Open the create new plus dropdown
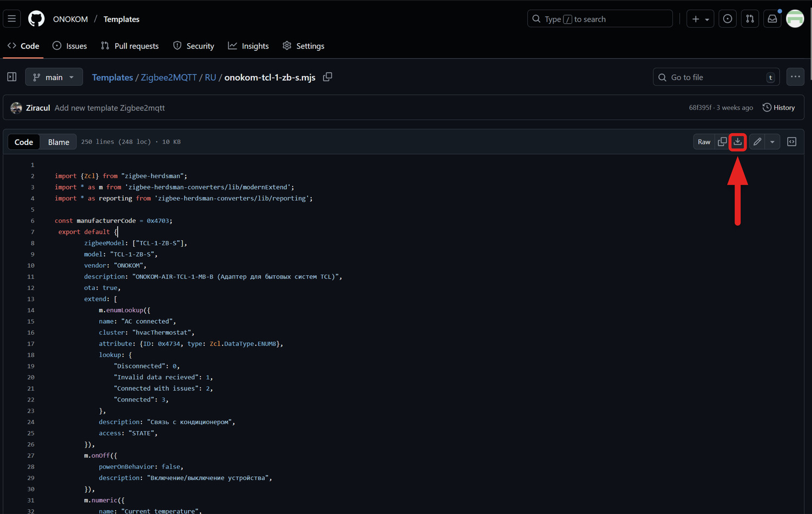The image size is (812, 514). pyautogui.click(x=700, y=19)
